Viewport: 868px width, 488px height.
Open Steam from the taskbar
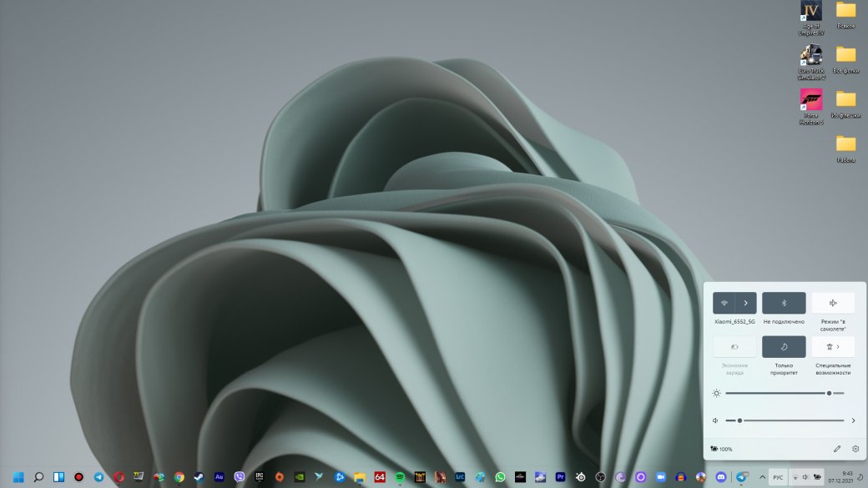pyautogui.click(x=199, y=477)
